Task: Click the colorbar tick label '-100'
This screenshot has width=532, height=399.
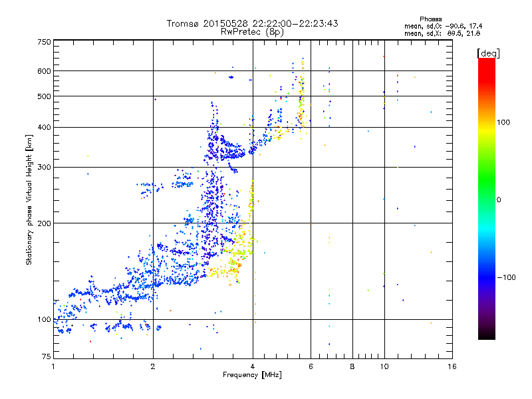Action: click(x=506, y=277)
